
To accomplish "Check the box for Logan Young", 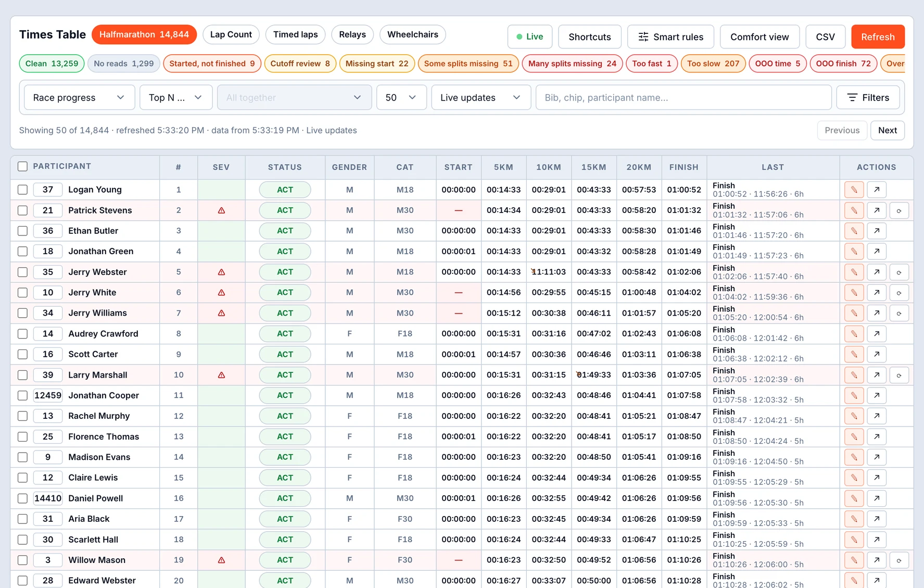I will (x=22, y=190).
